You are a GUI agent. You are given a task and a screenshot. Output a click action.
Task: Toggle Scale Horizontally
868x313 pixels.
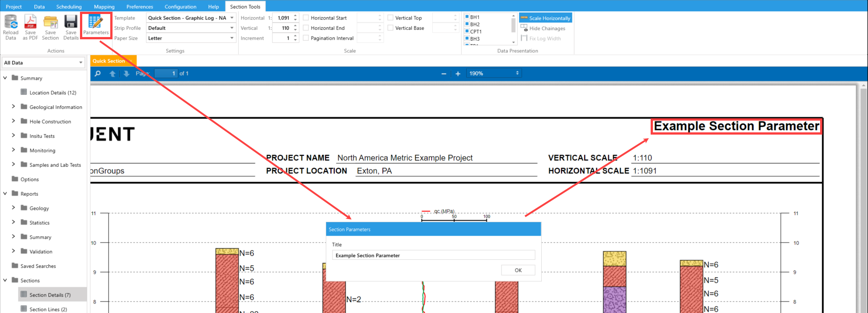coord(545,18)
